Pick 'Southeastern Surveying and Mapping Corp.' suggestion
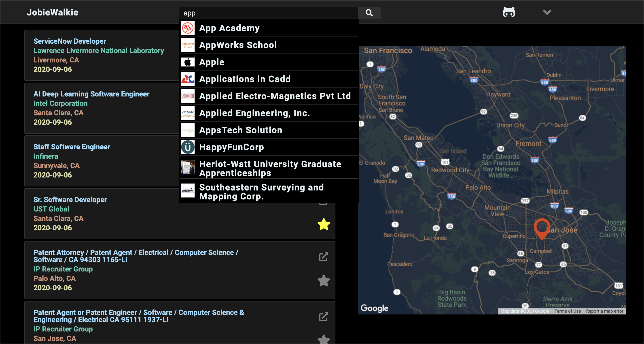644x344 pixels. click(269, 191)
